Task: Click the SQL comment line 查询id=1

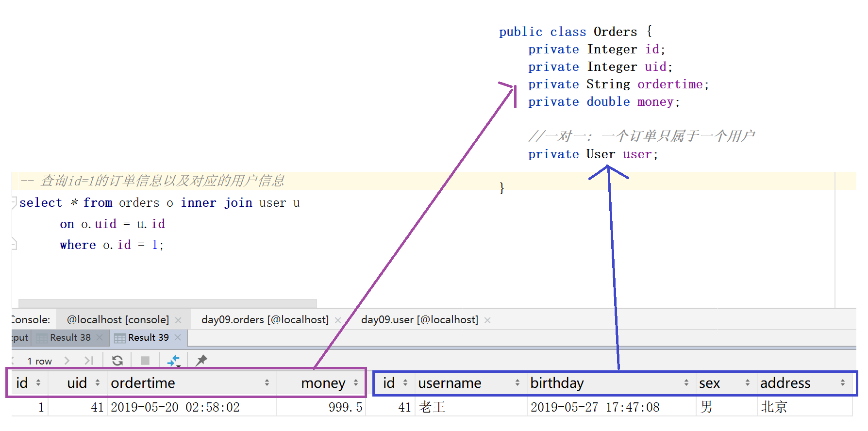Action: point(152,181)
